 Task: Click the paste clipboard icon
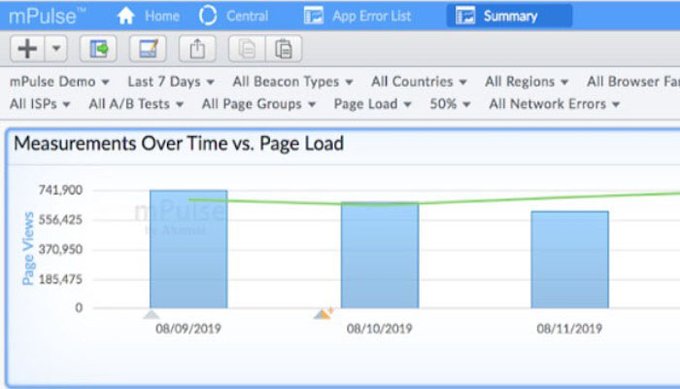pos(284,48)
